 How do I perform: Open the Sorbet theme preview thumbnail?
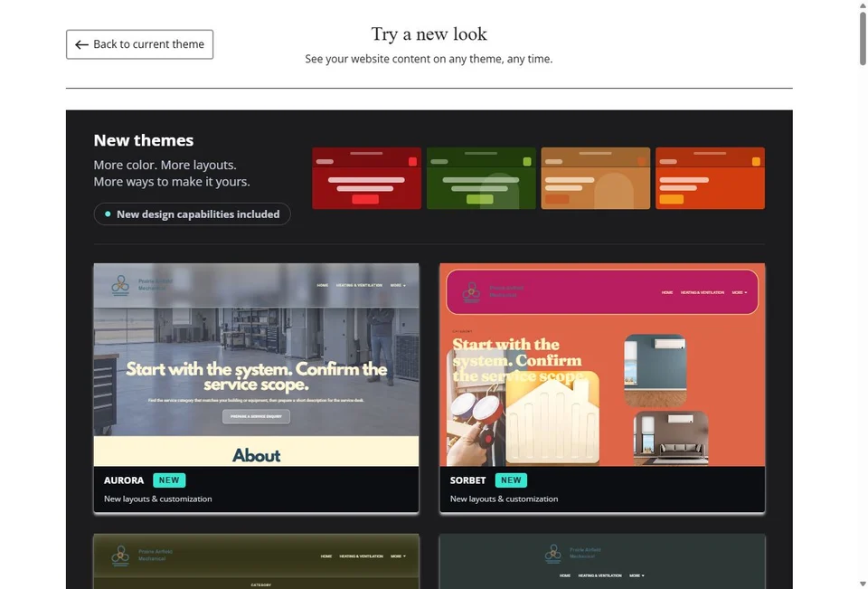[602, 365]
